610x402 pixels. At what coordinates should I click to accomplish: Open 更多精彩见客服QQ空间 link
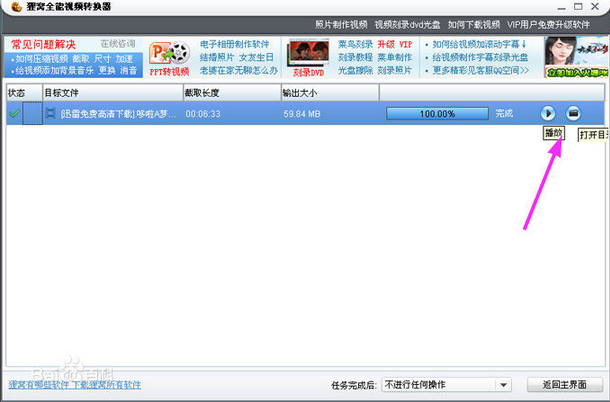[480, 70]
